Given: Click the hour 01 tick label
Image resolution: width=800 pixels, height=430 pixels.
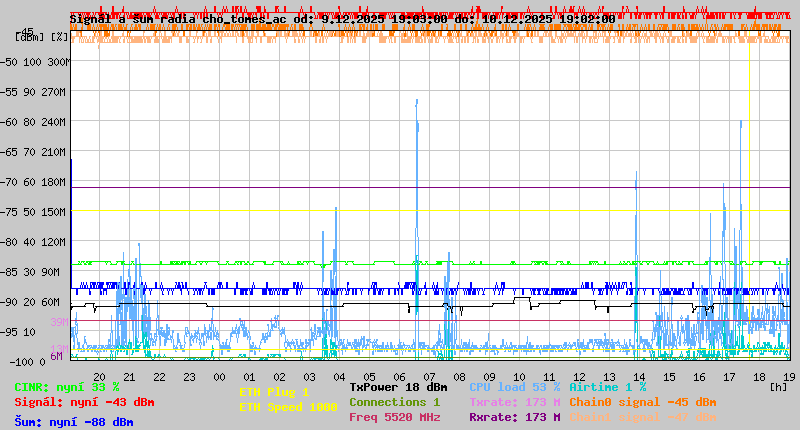Looking at the screenshot, I should pyautogui.click(x=249, y=377).
